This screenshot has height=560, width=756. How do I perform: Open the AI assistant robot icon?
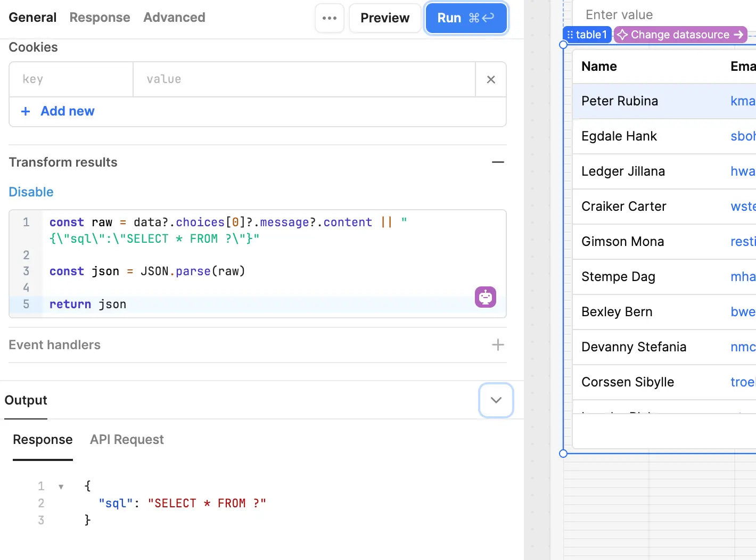[x=485, y=297]
